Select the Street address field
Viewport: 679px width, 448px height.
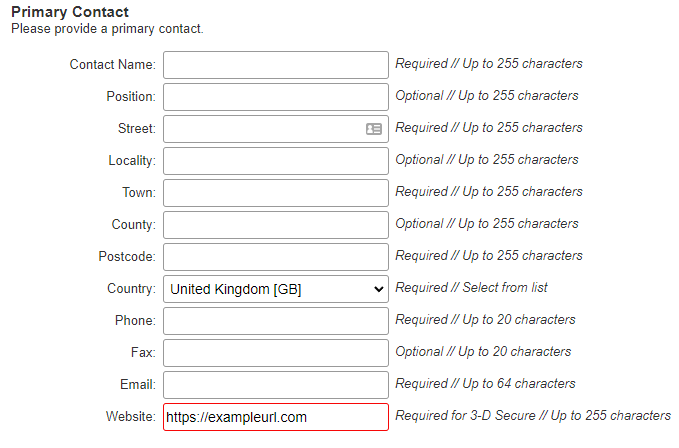(276, 129)
